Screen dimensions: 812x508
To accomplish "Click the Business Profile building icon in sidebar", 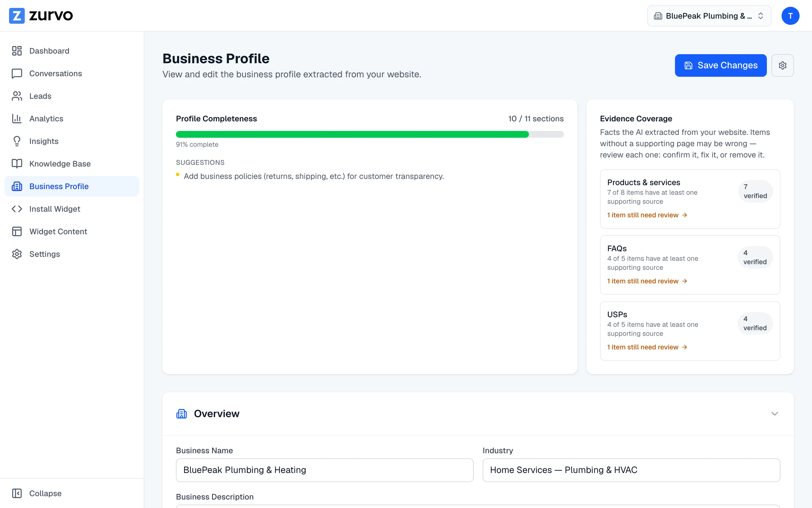I will [17, 186].
